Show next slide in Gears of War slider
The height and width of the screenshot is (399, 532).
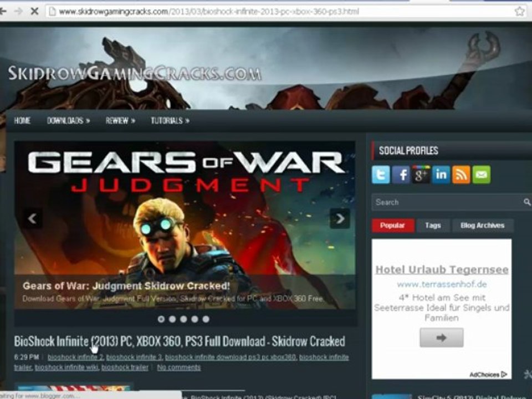click(x=340, y=218)
